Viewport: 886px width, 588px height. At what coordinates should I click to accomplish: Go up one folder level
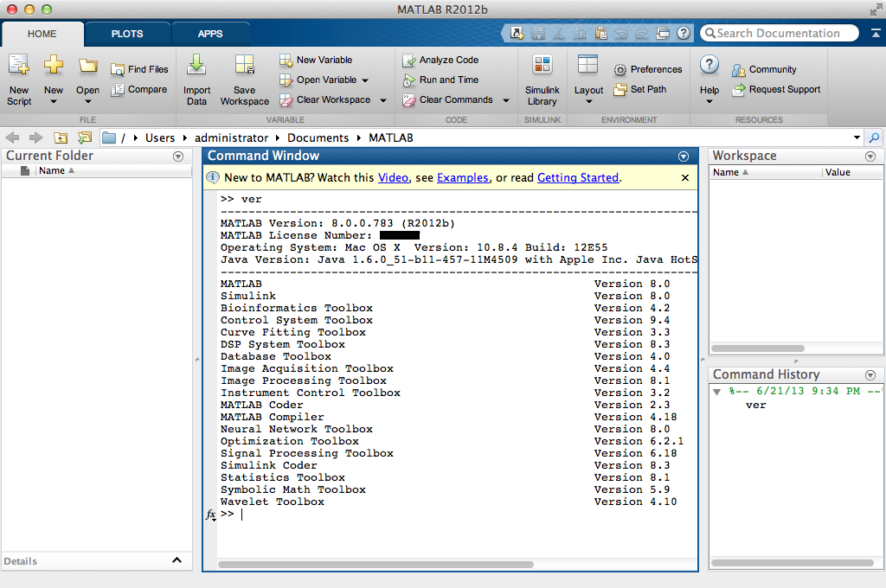[x=61, y=137]
